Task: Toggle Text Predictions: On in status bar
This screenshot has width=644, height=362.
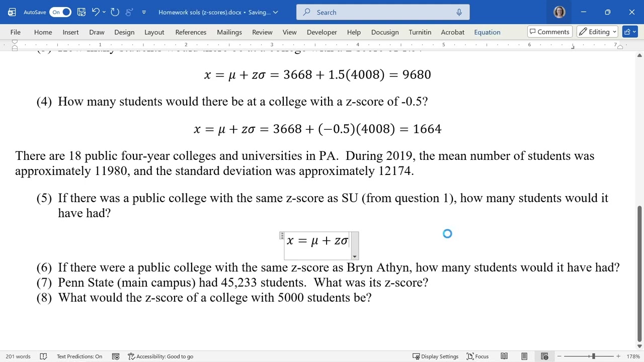Action: click(x=79, y=356)
